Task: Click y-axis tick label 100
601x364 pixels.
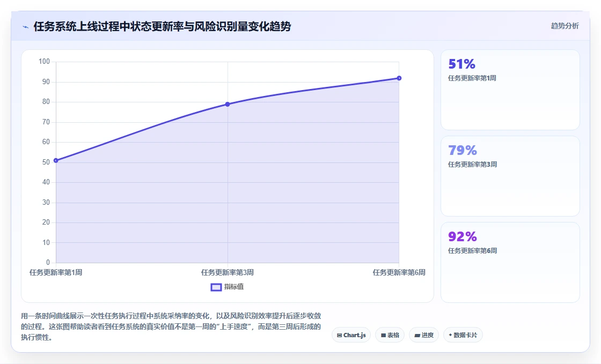Action: (x=44, y=62)
